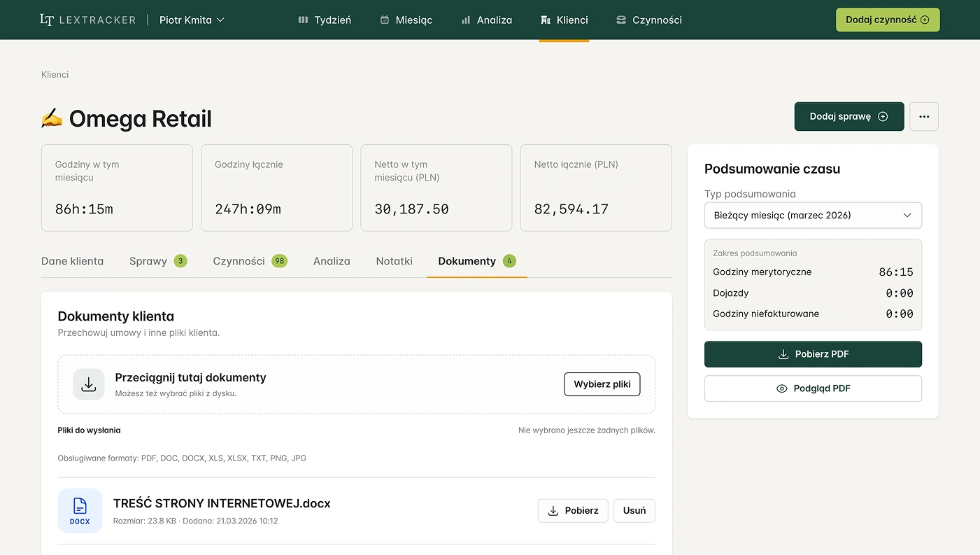Image resolution: width=980 pixels, height=555 pixels.
Task: Click the Klienci breadcrumb link
Action: tap(55, 74)
